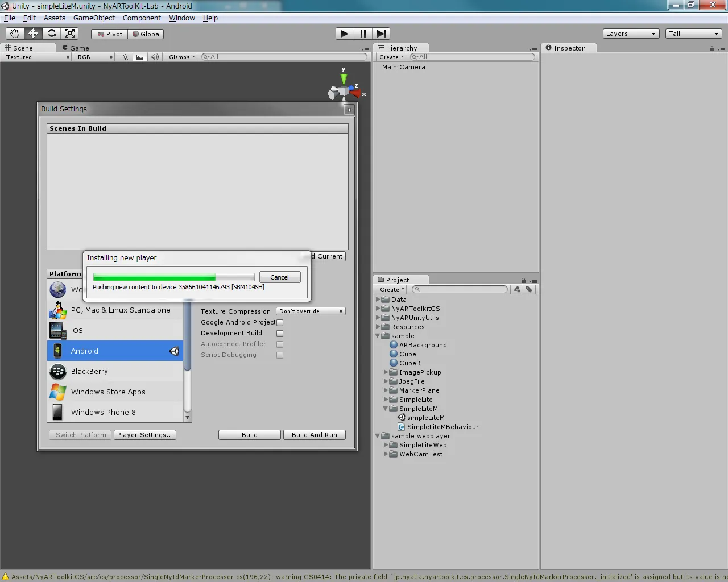Open the File menu
This screenshot has width=728, height=582.
coord(10,18)
